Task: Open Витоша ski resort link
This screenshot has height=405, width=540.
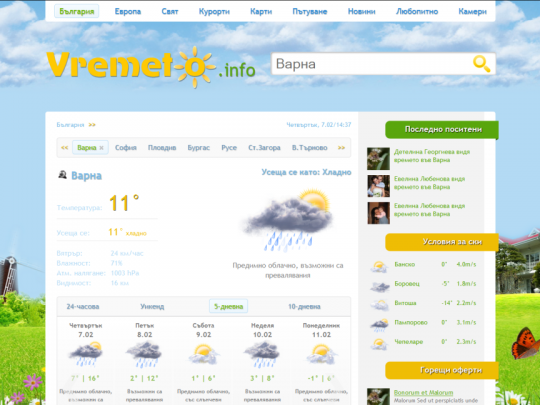Action: tap(405, 303)
